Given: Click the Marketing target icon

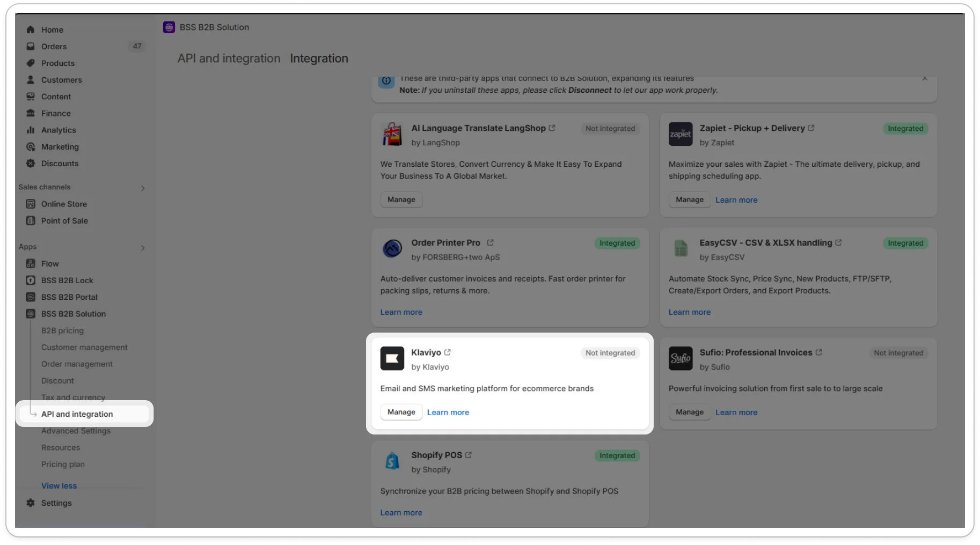Looking at the screenshot, I should click(31, 146).
